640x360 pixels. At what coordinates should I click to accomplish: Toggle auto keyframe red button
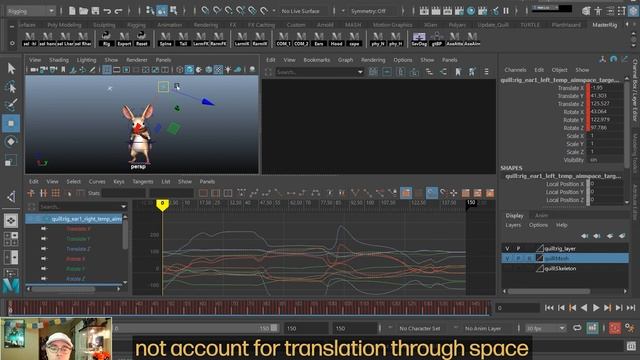pyautogui.click(x=615, y=328)
